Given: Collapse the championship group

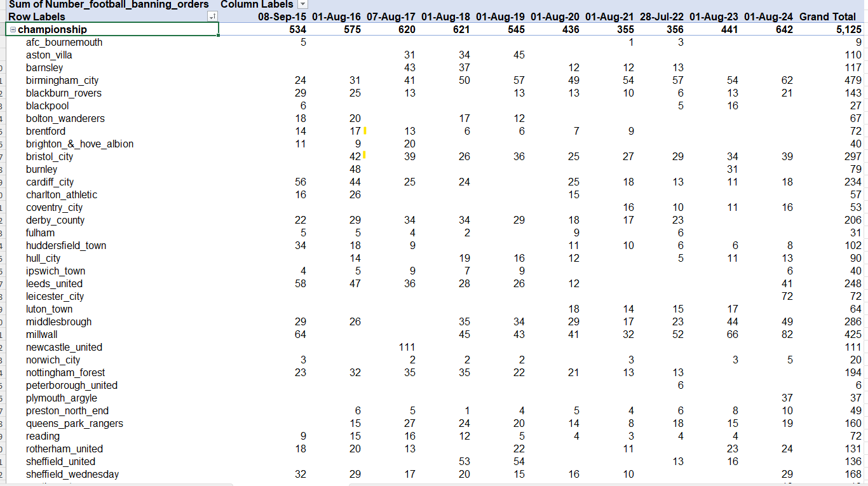Looking at the screenshot, I should point(13,30).
